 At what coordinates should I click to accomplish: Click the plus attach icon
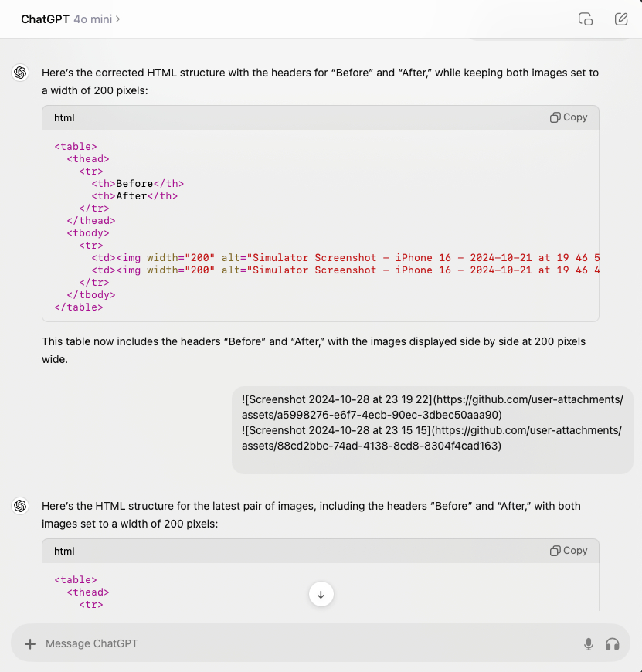pyautogui.click(x=30, y=643)
